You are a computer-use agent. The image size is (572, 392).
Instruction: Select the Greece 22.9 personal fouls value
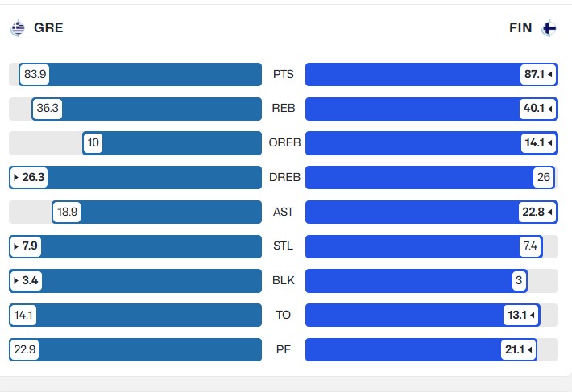[25, 349]
